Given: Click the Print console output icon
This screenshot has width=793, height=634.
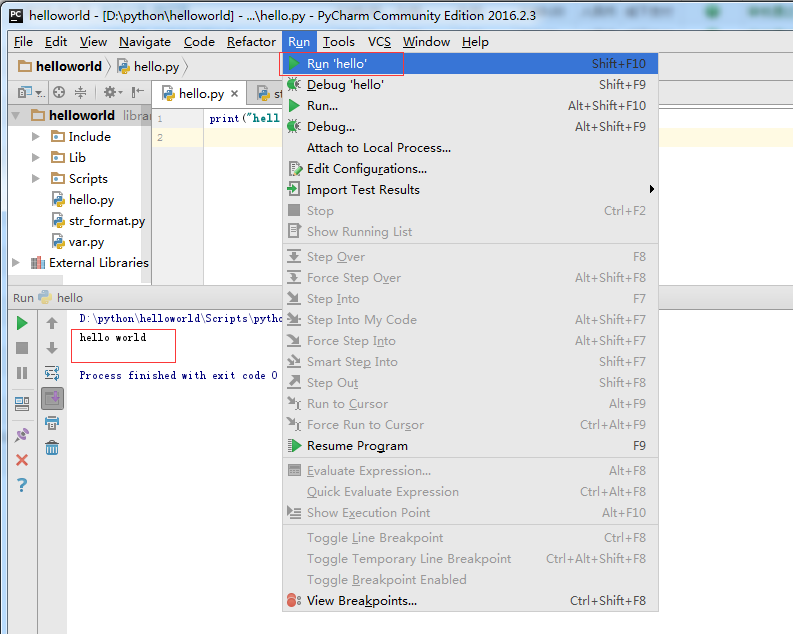Looking at the screenshot, I should click(x=52, y=423).
